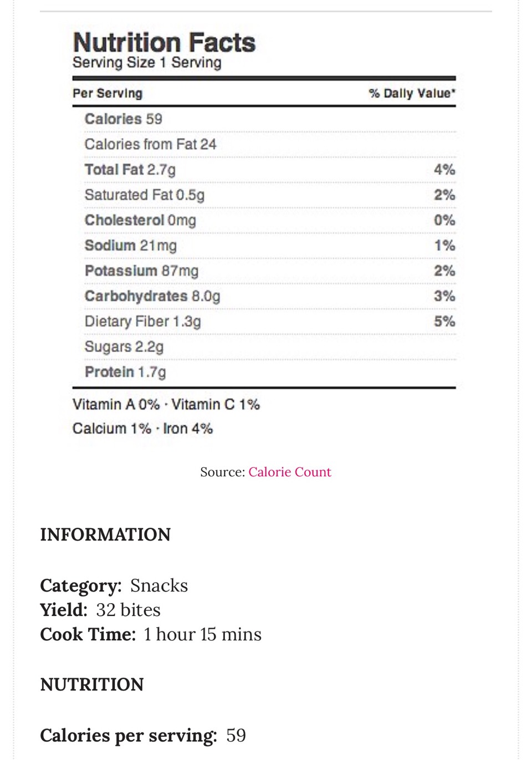
Task: Tap the Nutrition Facts heading in the label
Action: [164, 43]
